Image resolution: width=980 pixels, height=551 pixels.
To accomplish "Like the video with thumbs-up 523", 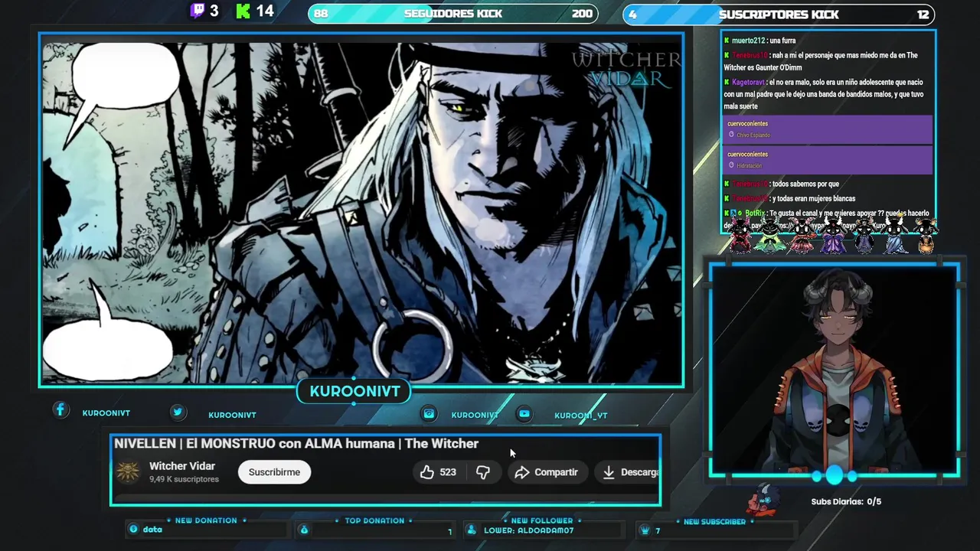I will pos(438,472).
